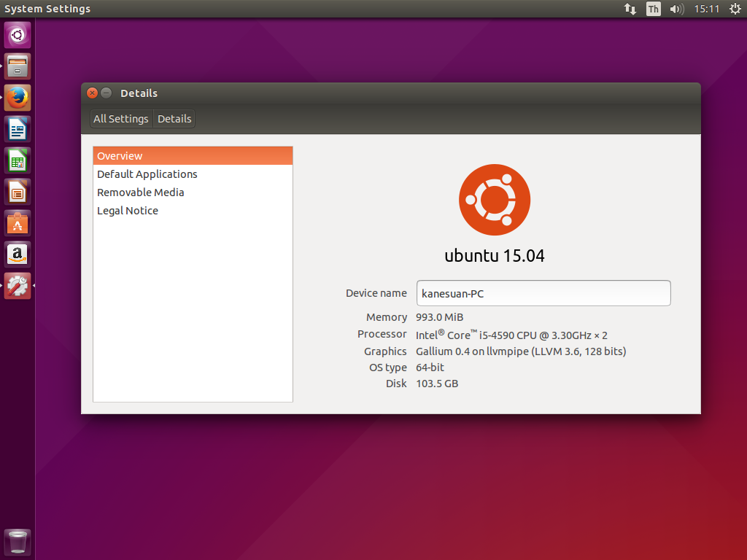Select Default Applications section
Screen dimensions: 747x560
point(193,174)
